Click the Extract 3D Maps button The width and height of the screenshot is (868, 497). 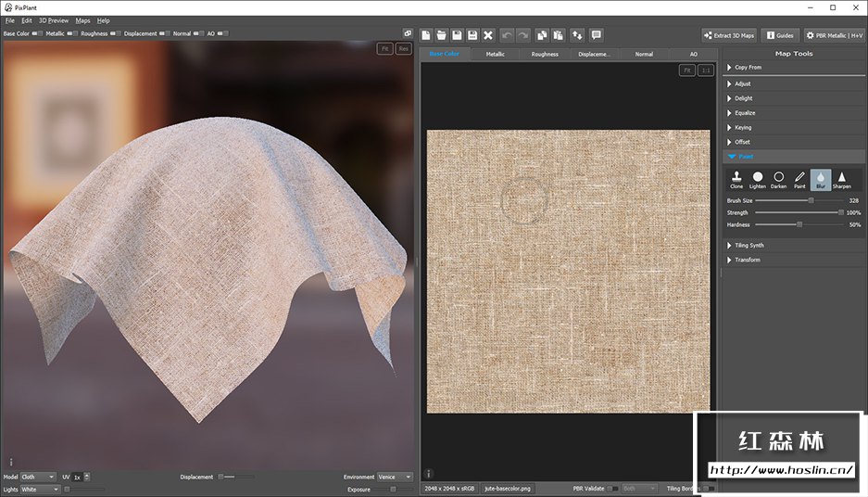click(729, 35)
